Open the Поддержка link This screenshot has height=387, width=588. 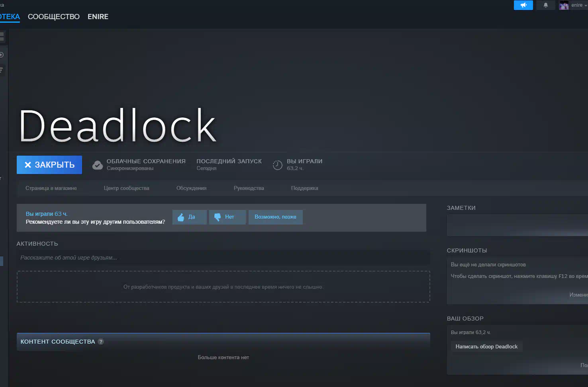(305, 188)
